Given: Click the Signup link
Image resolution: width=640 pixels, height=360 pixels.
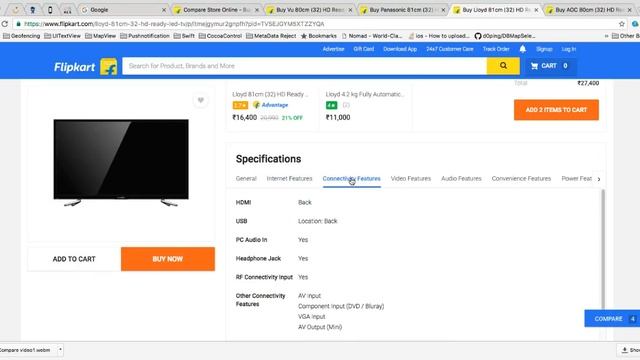Looking at the screenshot, I should pos(544,49).
